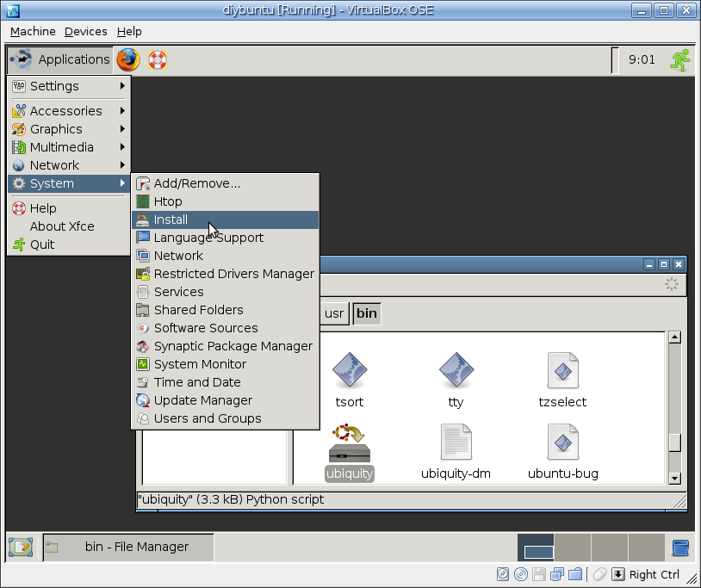Open Time and Date settings
The width and height of the screenshot is (701, 588).
coord(226,382)
